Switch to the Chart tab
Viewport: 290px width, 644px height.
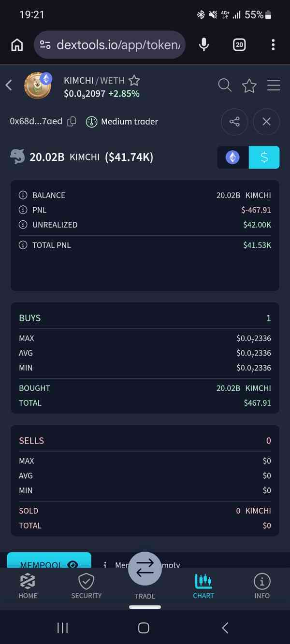pos(203,586)
